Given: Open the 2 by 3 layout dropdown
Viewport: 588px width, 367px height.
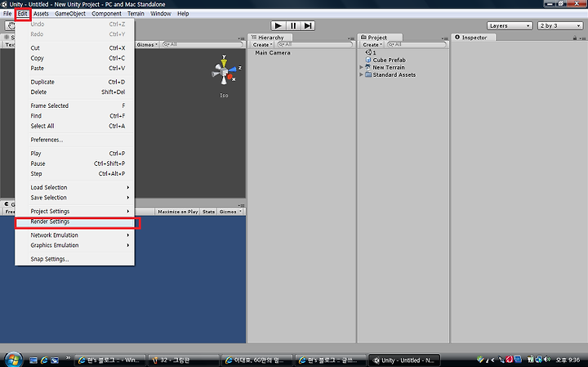Looking at the screenshot, I should pyautogui.click(x=560, y=25).
